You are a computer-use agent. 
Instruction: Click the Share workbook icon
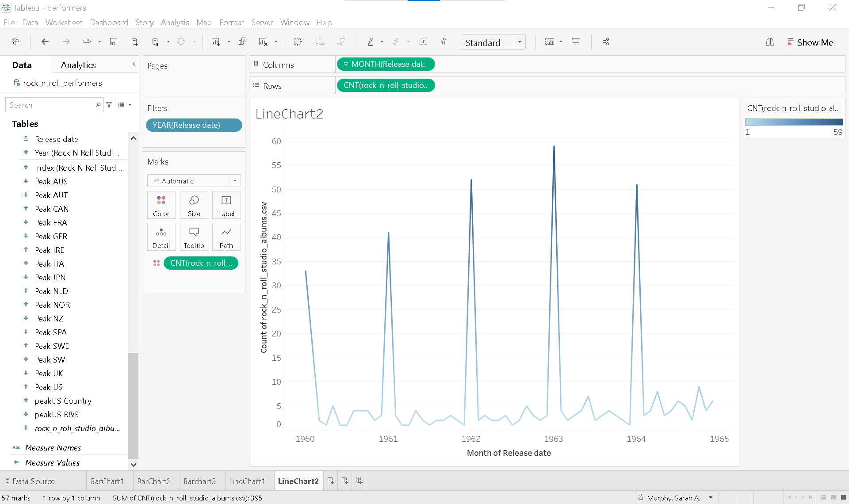point(606,42)
